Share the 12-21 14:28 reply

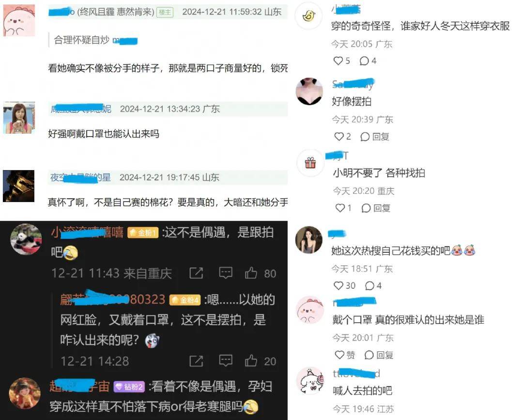tap(196, 361)
